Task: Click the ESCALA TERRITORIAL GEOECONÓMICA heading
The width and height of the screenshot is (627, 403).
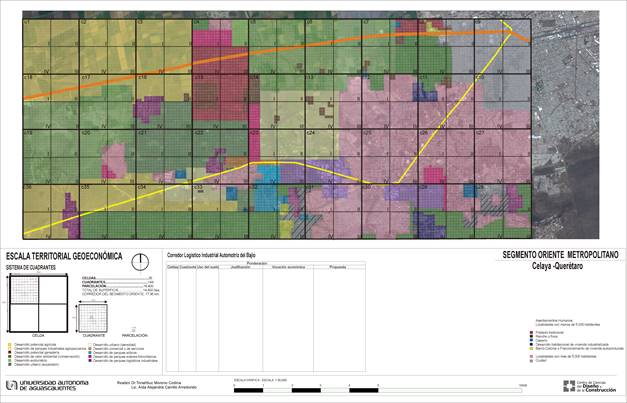Action: tap(64, 257)
